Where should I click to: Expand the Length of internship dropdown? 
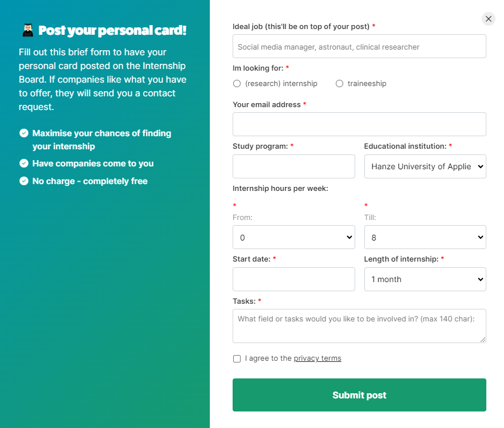point(425,279)
